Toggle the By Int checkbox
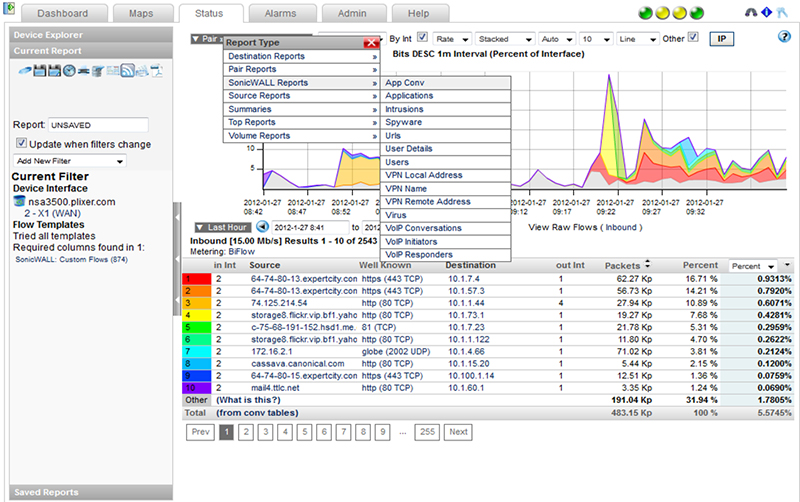 (x=422, y=37)
